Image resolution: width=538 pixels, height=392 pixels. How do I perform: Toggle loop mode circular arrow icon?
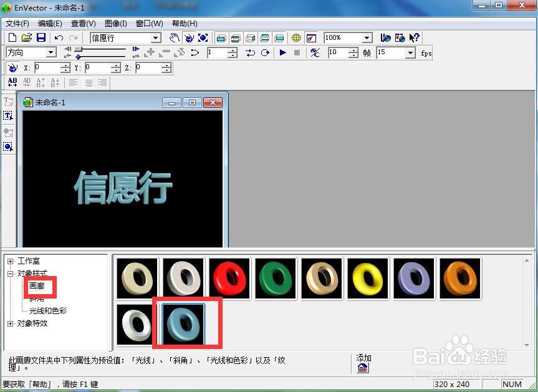[x=265, y=52]
